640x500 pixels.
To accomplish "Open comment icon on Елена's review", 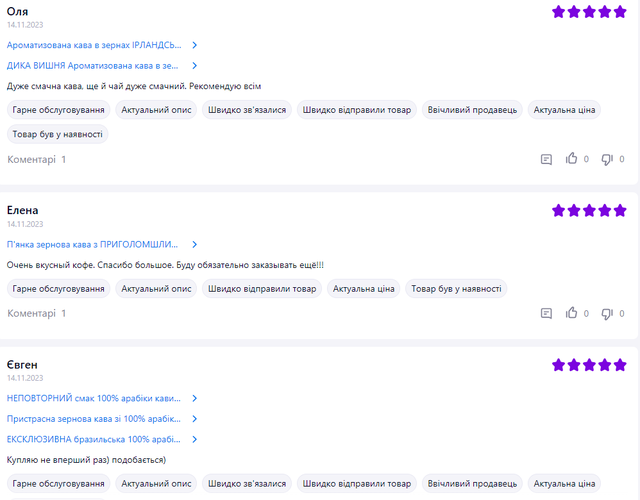I will click(546, 313).
